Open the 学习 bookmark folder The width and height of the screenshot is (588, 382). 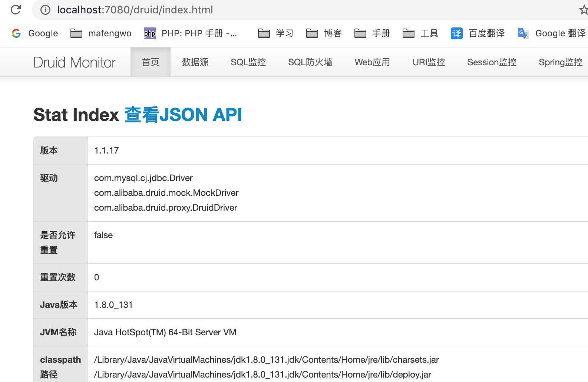coord(275,33)
